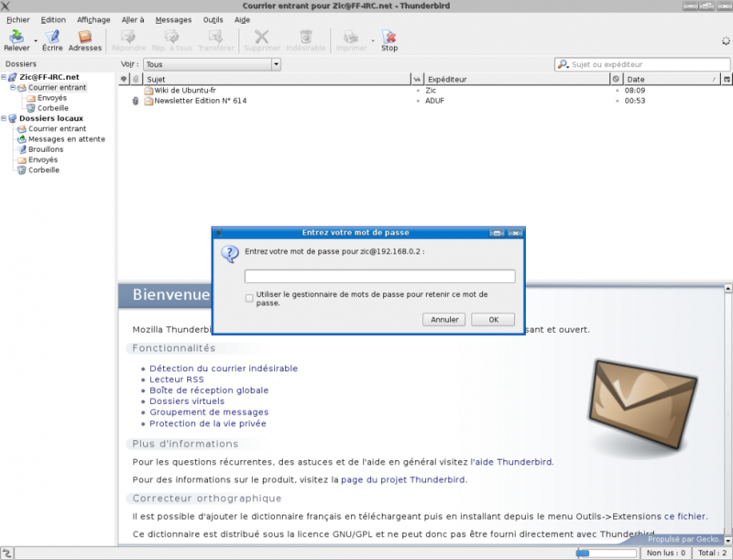Open the Outils menu
Screen dimensions: 733x560
pyautogui.click(x=213, y=19)
